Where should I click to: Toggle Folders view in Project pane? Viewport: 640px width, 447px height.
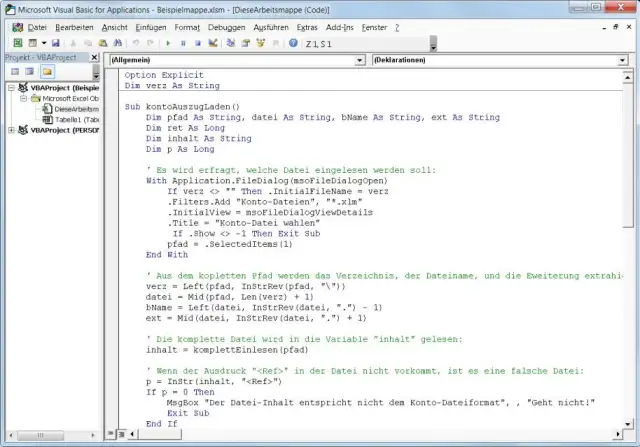point(47,72)
